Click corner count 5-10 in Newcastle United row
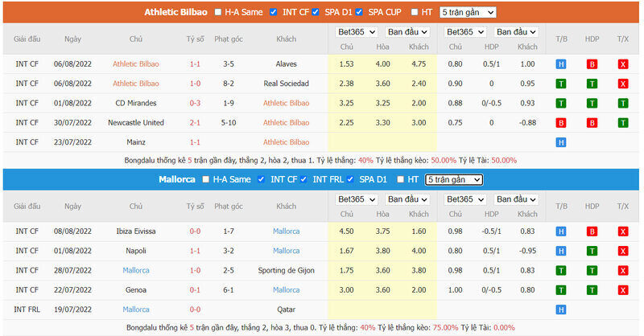Image resolution: width=644 pixels, height=336 pixels. [229, 123]
